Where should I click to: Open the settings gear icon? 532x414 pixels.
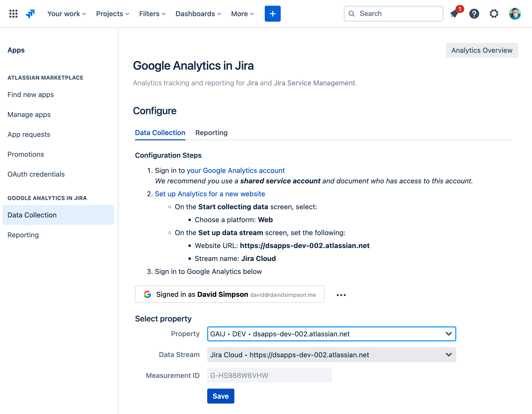tap(494, 14)
